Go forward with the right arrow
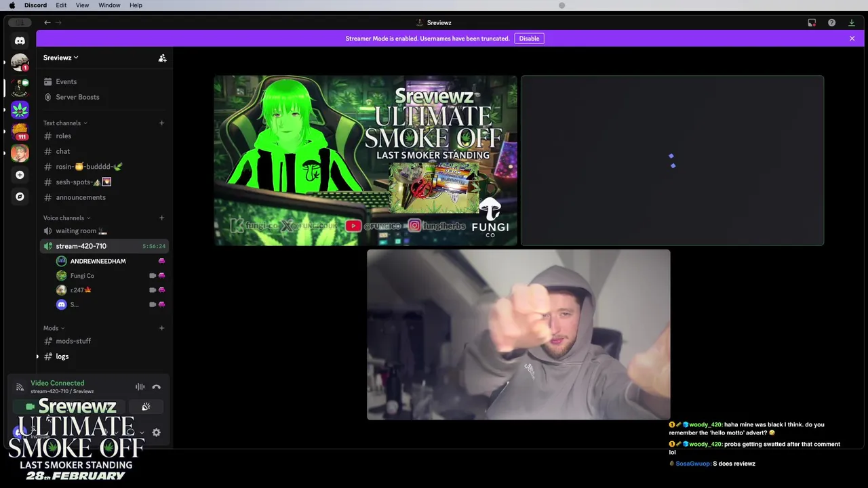868x488 pixels. 58,22
